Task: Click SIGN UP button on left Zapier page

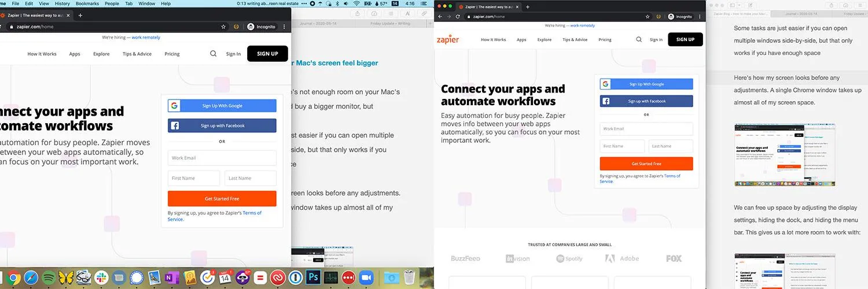Action: [267, 54]
